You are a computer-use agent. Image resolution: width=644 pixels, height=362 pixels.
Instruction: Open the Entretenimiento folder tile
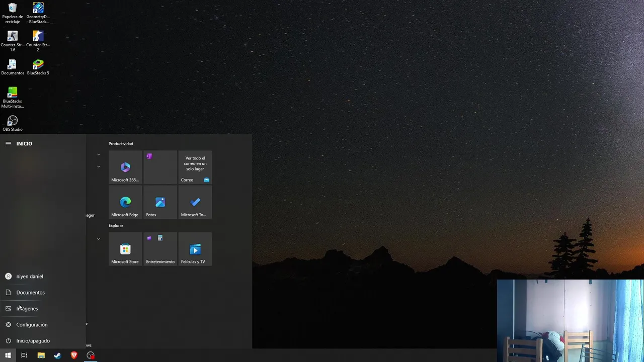(x=160, y=249)
